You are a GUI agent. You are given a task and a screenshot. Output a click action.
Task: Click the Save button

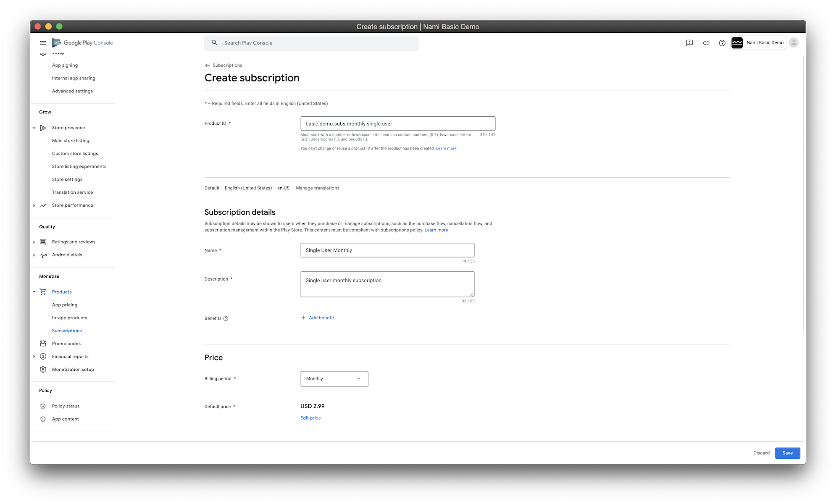point(787,453)
